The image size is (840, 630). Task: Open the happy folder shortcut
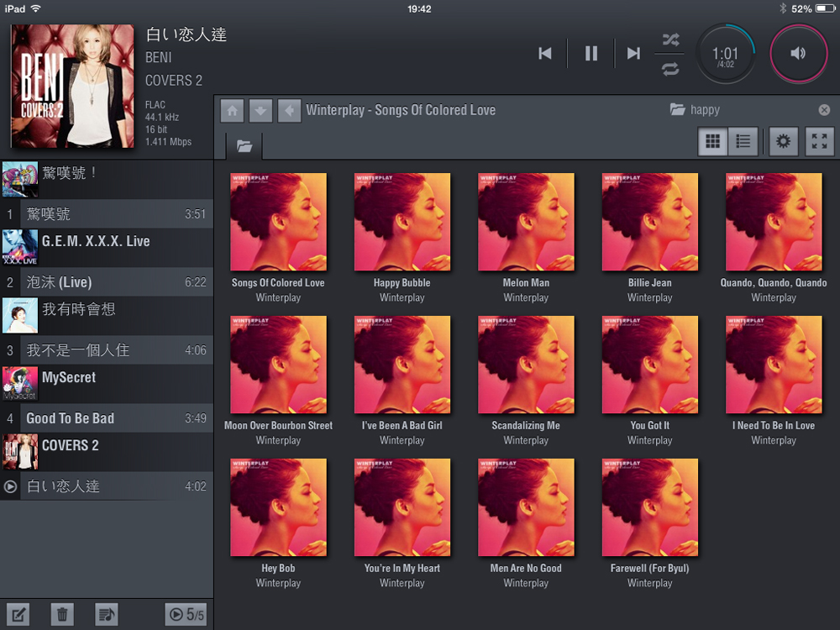point(695,110)
